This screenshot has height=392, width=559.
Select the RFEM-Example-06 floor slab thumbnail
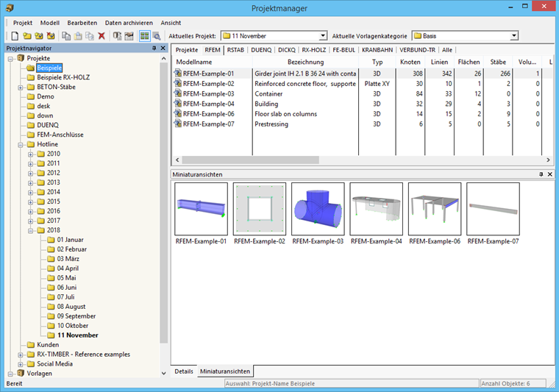(x=435, y=209)
